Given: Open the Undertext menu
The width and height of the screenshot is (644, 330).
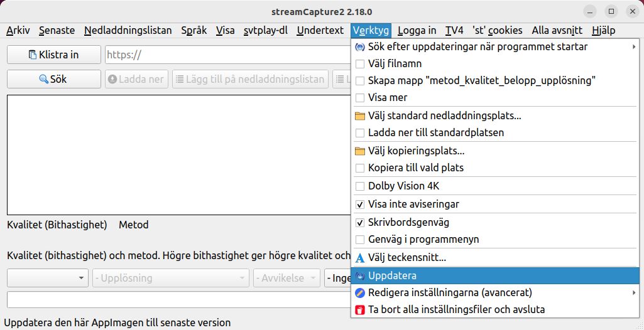Looking at the screenshot, I should [320, 30].
